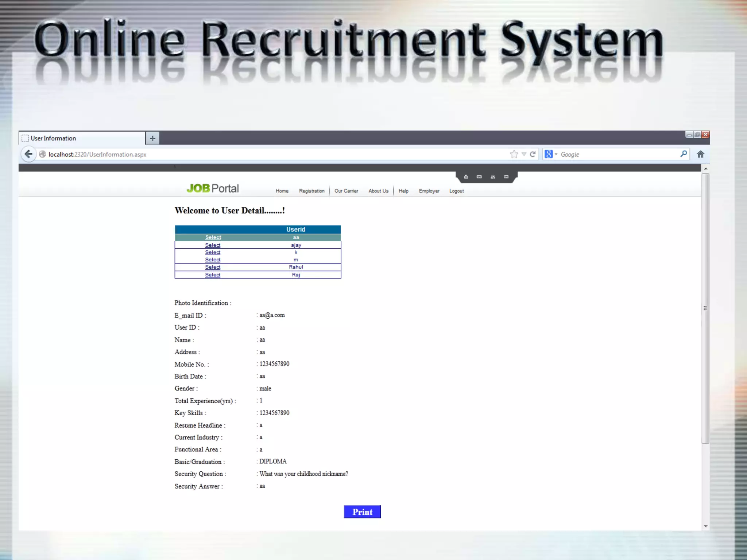This screenshot has width=747, height=560.
Task: Bookmark page with the star icon
Action: click(x=514, y=154)
